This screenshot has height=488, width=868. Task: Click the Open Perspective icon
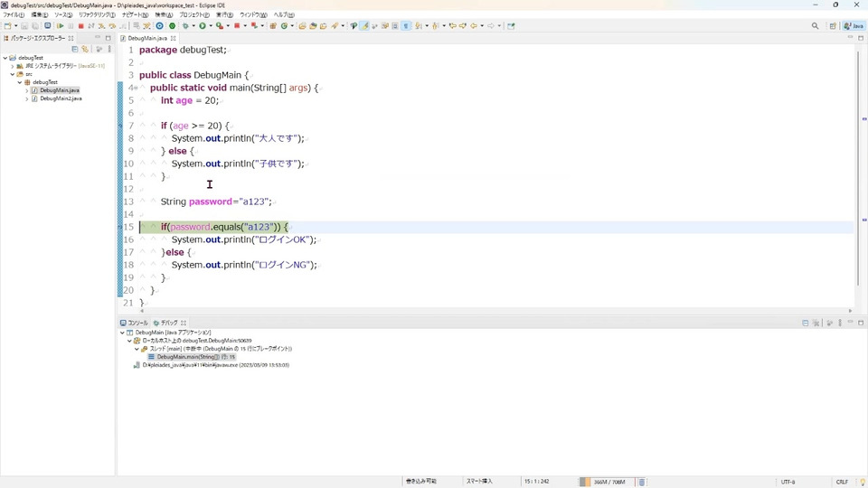833,26
